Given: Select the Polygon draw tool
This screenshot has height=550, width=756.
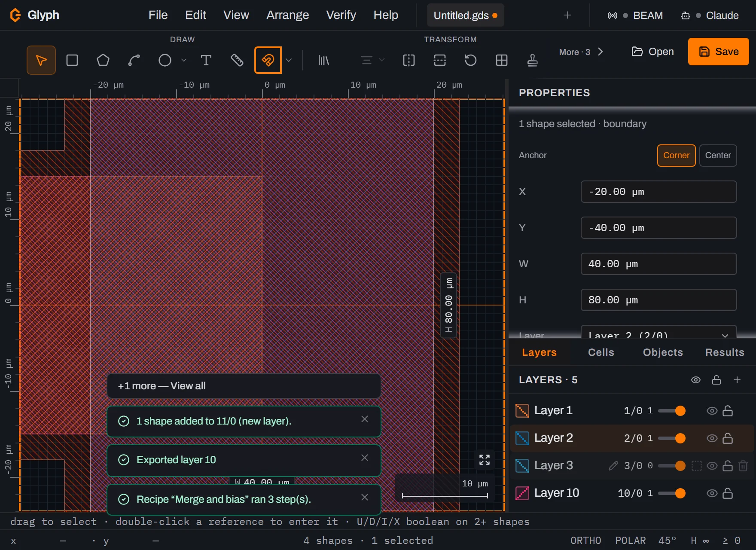Looking at the screenshot, I should 103,60.
